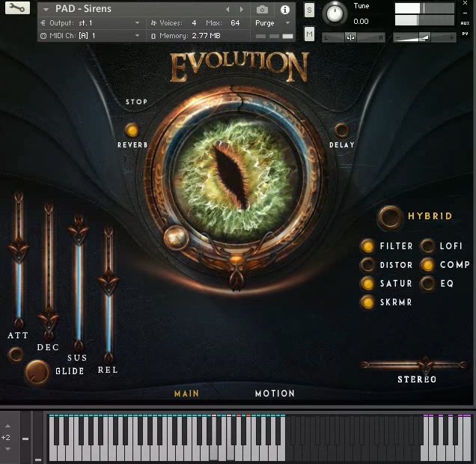The height and width of the screenshot is (464, 476).
Task: Enable the LOFI effect
Action: pos(428,246)
